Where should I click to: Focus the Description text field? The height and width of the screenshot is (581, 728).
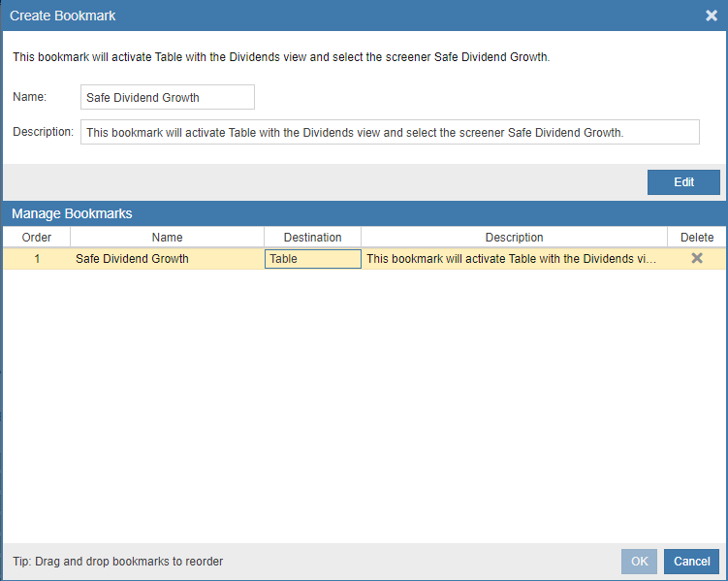pyautogui.click(x=390, y=132)
